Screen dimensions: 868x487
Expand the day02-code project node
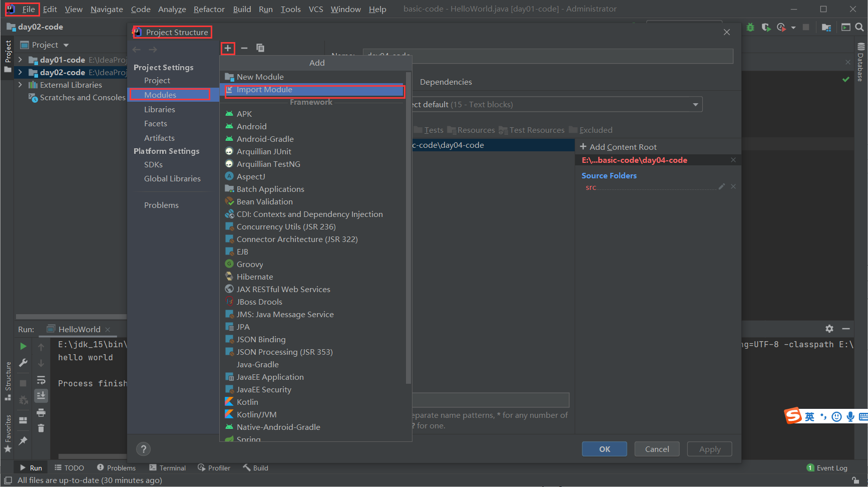pyautogui.click(x=20, y=72)
